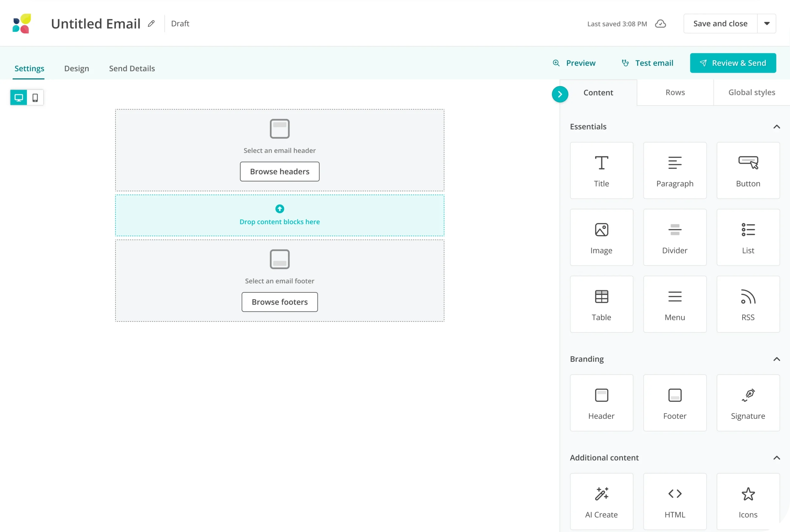Choose the Paragraph content block

(x=675, y=170)
